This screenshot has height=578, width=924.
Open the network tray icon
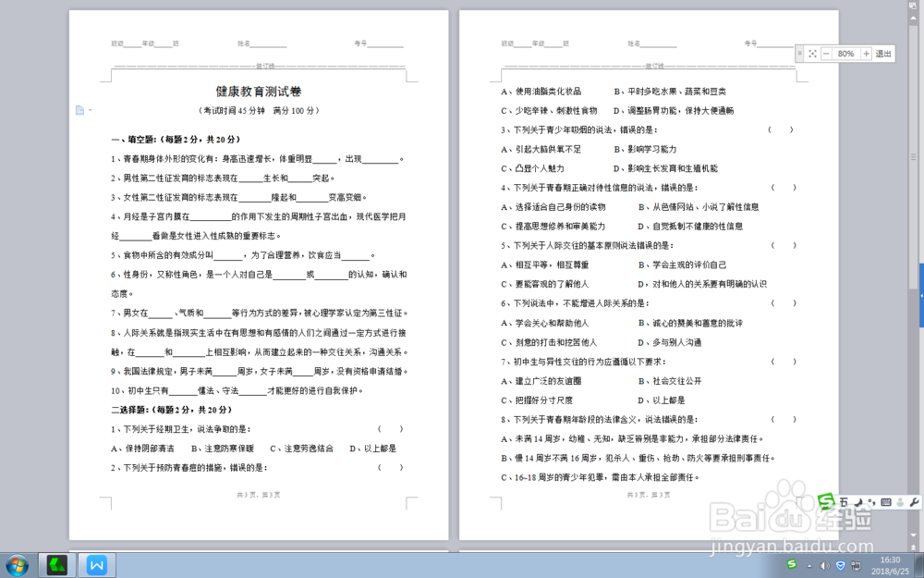point(857,566)
